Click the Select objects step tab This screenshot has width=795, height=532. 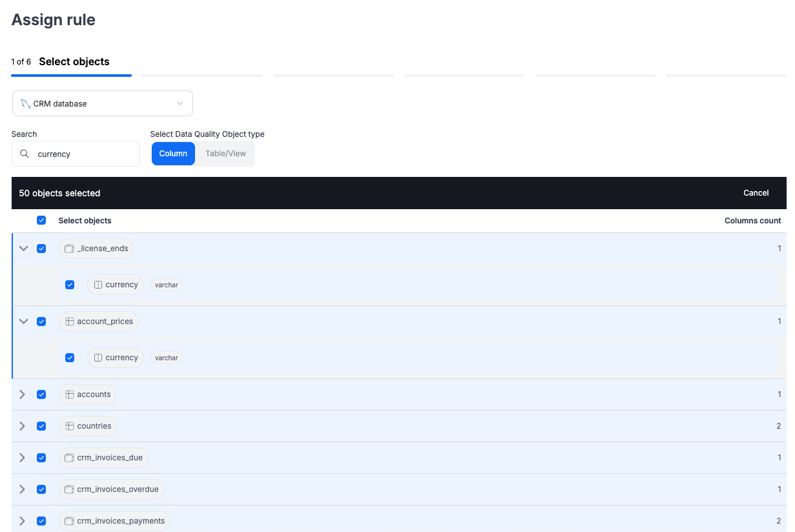coord(74,62)
